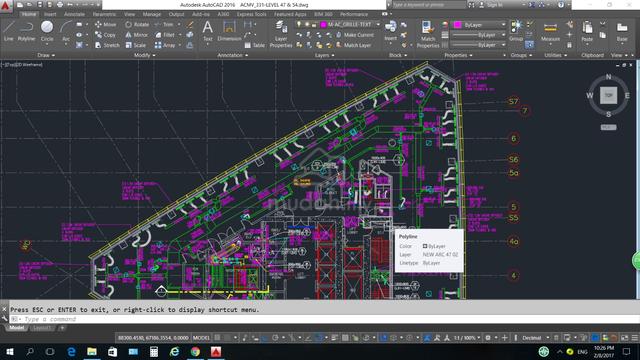
Task: Expand the Properties panel title
Action: 458,55
